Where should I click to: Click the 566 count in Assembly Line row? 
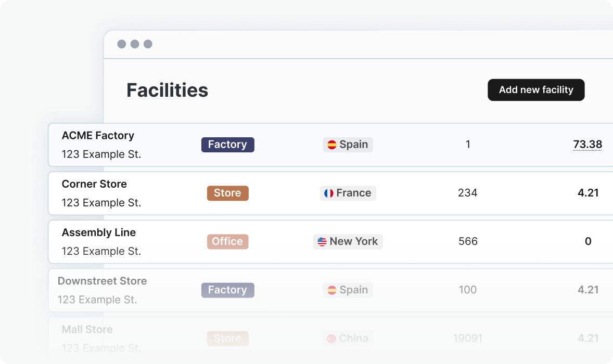click(467, 241)
